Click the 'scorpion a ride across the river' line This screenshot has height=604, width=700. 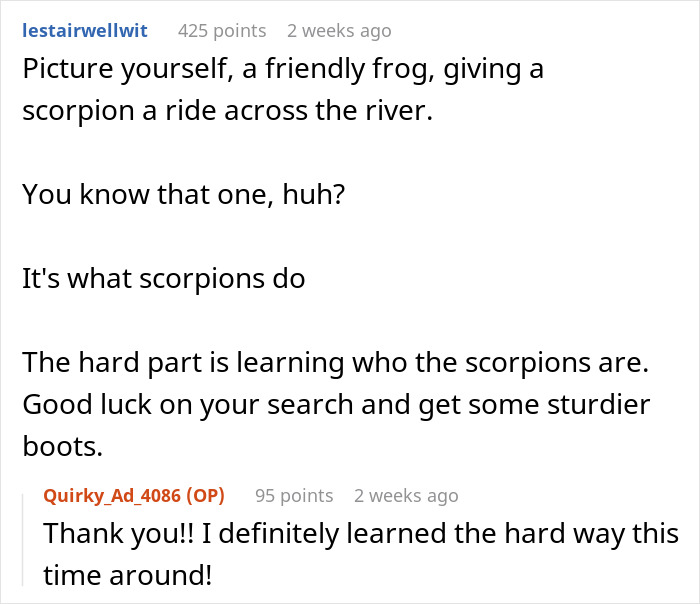(228, 111)
